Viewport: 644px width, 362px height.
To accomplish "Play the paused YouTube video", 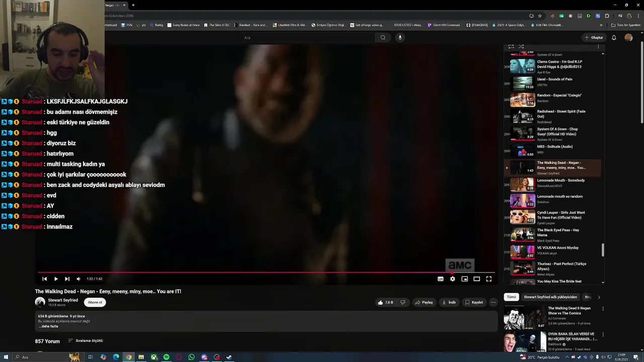I will 56,279.
